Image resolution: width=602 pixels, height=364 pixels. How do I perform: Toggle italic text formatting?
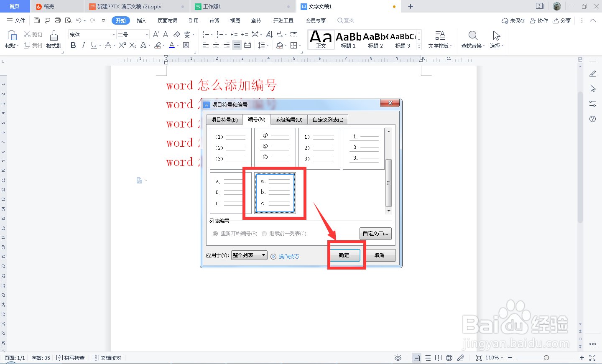[x=83, y=45]
